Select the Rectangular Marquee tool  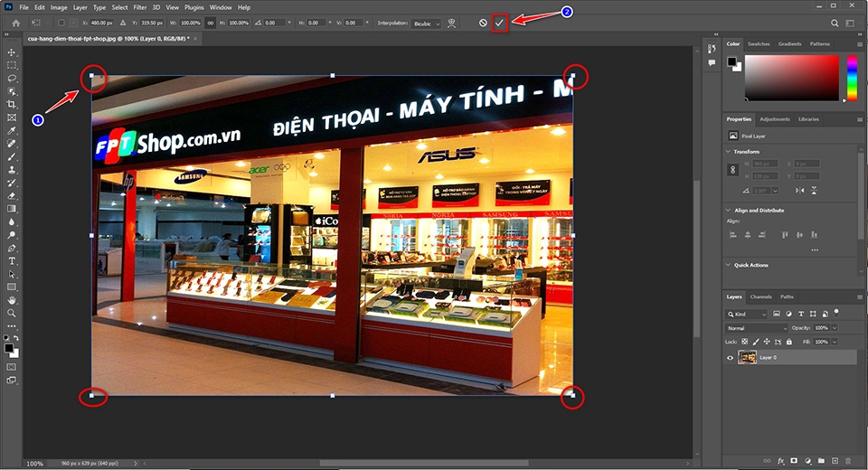point(12,65)
